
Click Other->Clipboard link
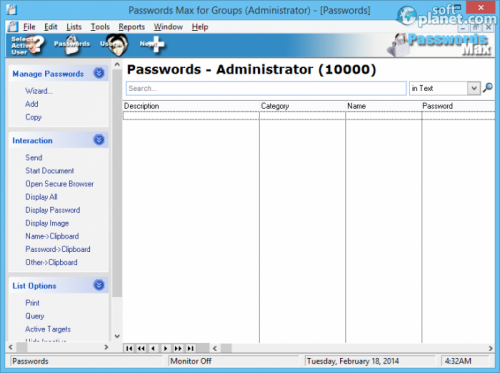51,262
